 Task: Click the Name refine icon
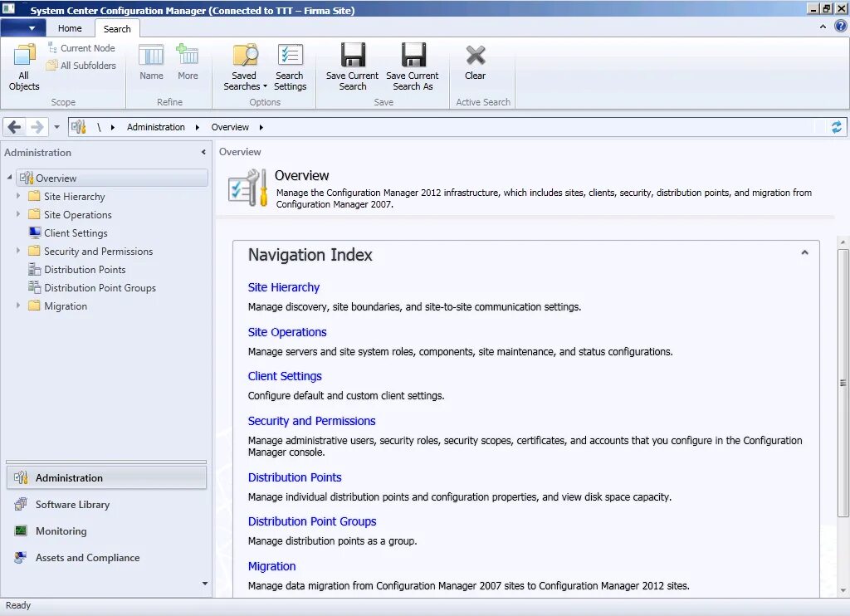coord(151,62)
